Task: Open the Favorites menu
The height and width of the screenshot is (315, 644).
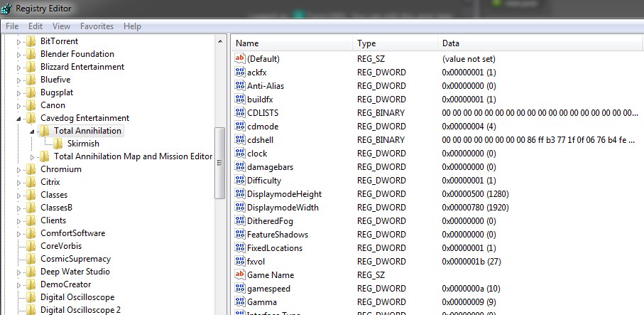Action: pyautogui.click(x=97, y=26)
